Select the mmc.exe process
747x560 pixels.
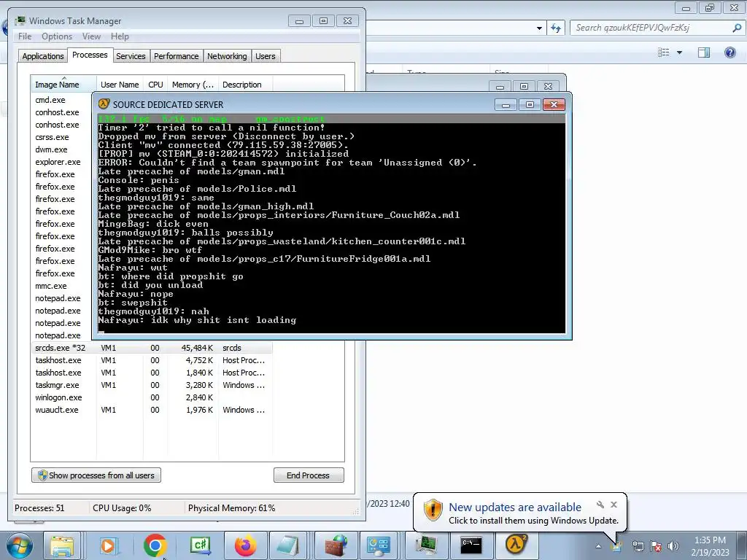click(x=50, y=286)
